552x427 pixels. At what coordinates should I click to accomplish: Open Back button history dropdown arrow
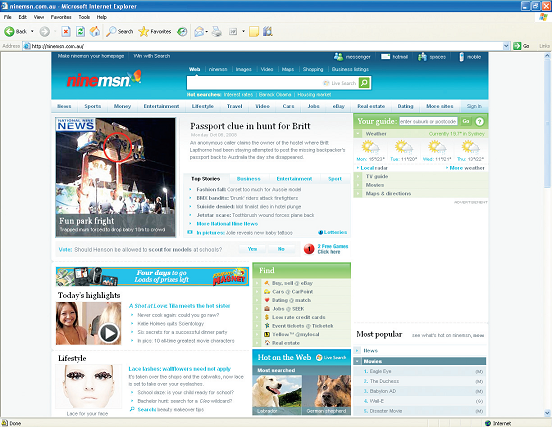coord(32,32)
